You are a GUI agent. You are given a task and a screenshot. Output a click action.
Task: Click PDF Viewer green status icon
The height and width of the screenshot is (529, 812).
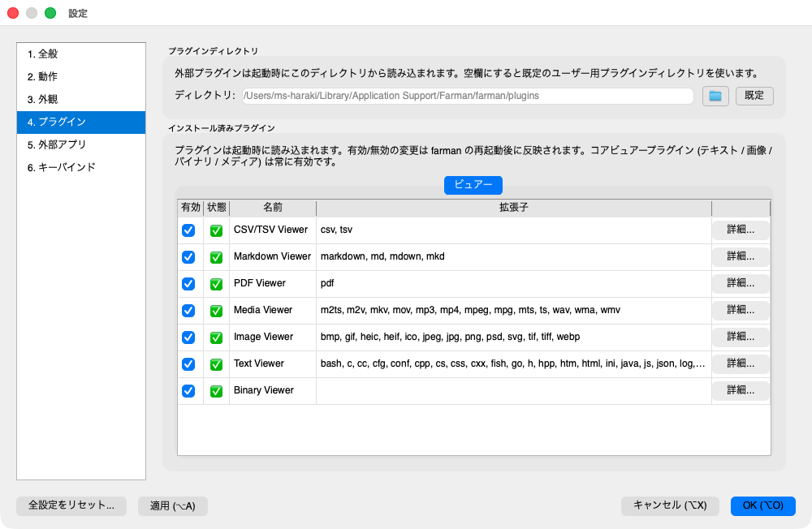point(217,284)
